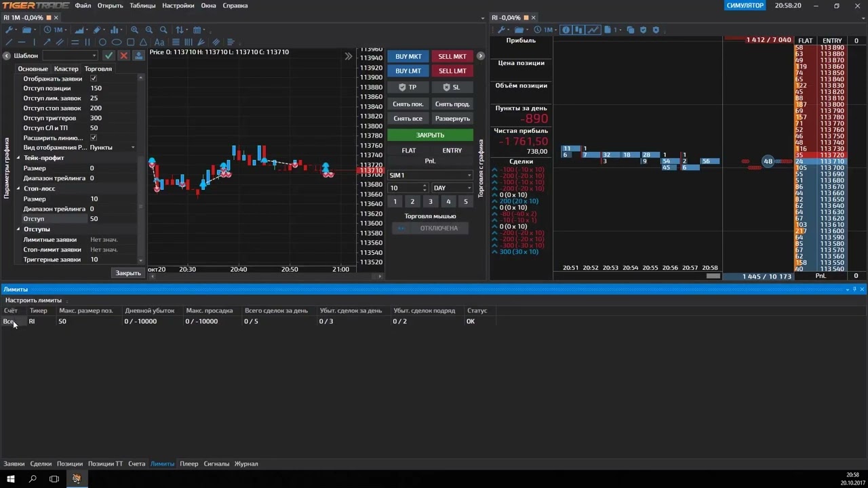
Task: Toggle info icon in DOM window toolbar
Action: point(566,30)
